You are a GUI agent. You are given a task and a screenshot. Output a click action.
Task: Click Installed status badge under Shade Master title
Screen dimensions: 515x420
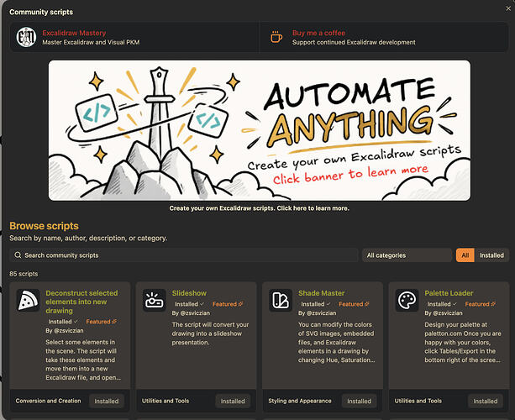coord(315,304)
